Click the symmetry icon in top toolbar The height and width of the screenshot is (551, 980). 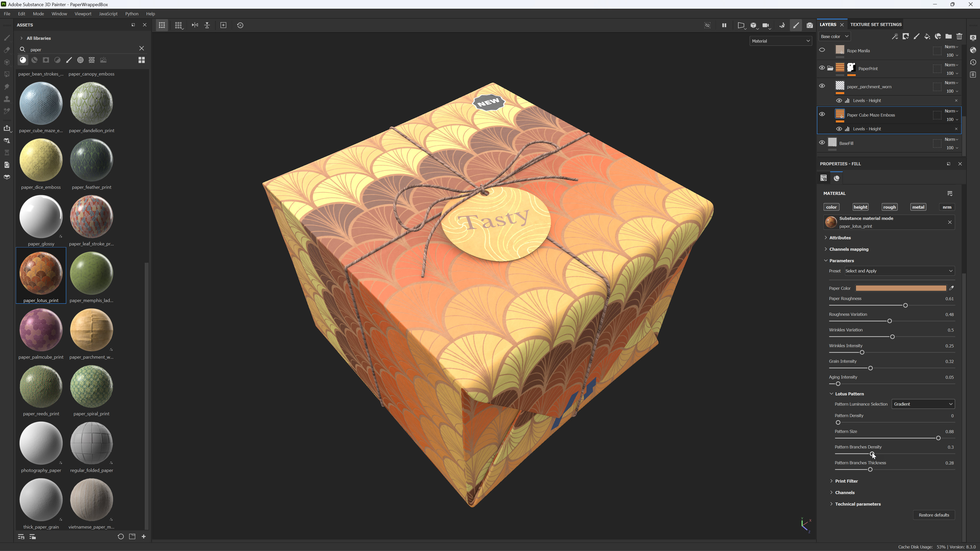[195, 25]
